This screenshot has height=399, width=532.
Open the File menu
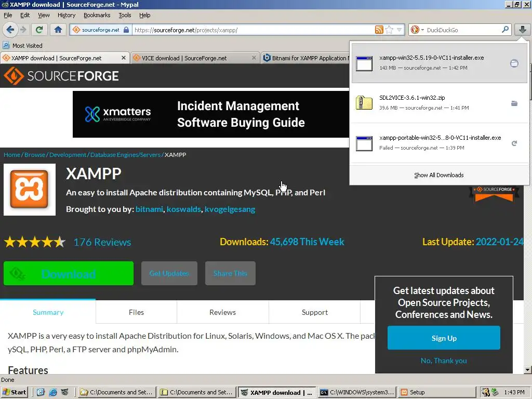(8, 15)
